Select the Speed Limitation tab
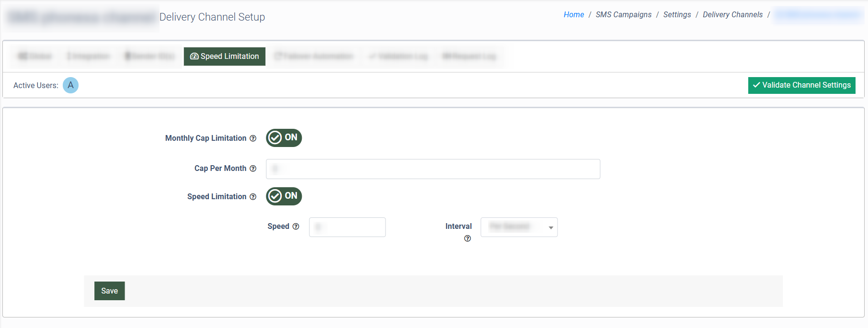This screenshot has height=328, width=868. coord(225,57)
